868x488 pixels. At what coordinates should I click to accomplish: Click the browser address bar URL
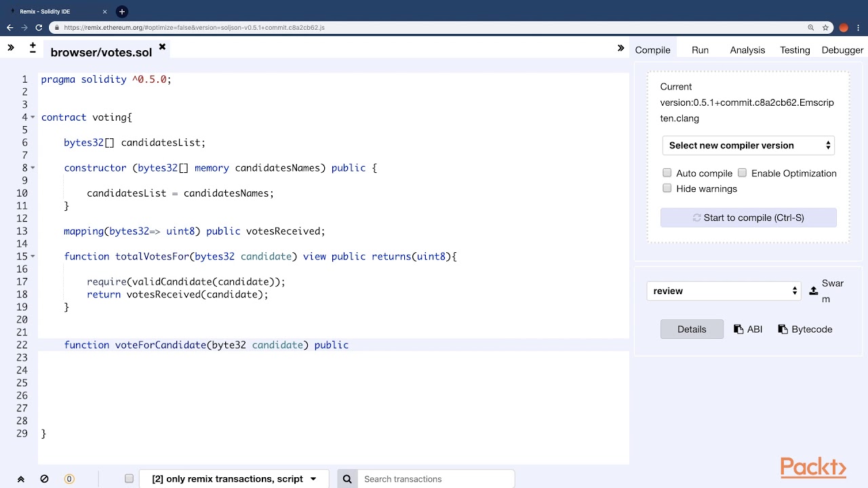[x=194, y=28]
